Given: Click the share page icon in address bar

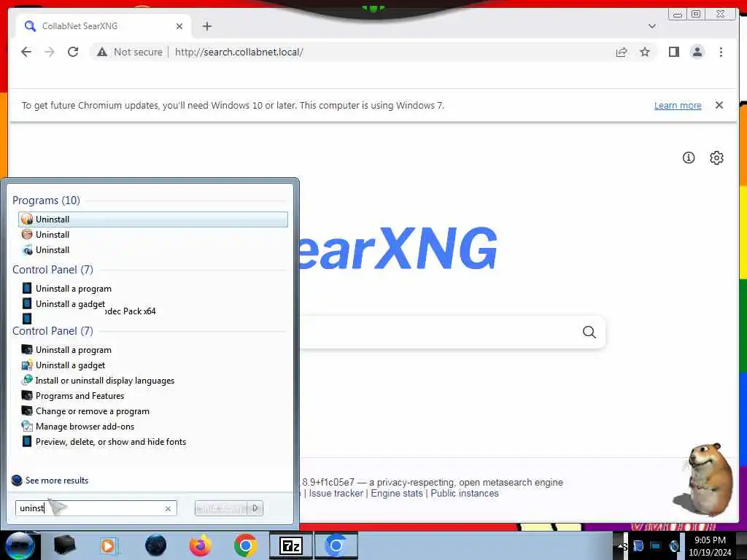Looking at the screenshot, I should tap(622, 52).
